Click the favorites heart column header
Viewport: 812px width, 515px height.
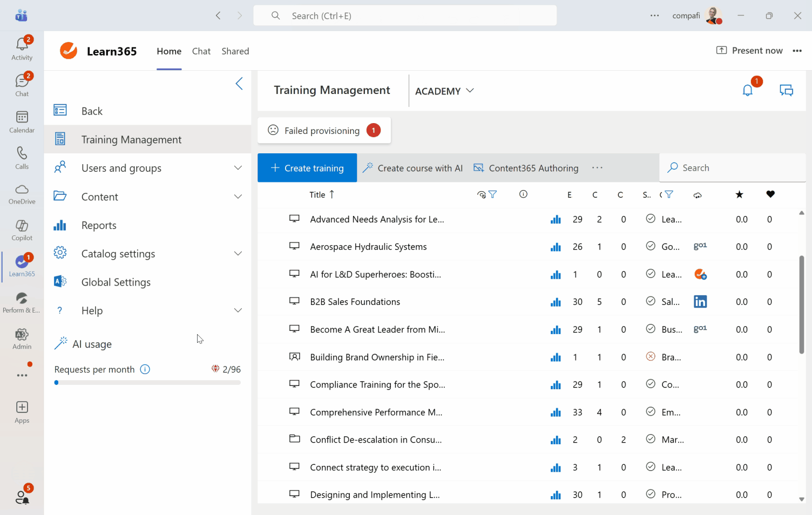click(770, 194)
